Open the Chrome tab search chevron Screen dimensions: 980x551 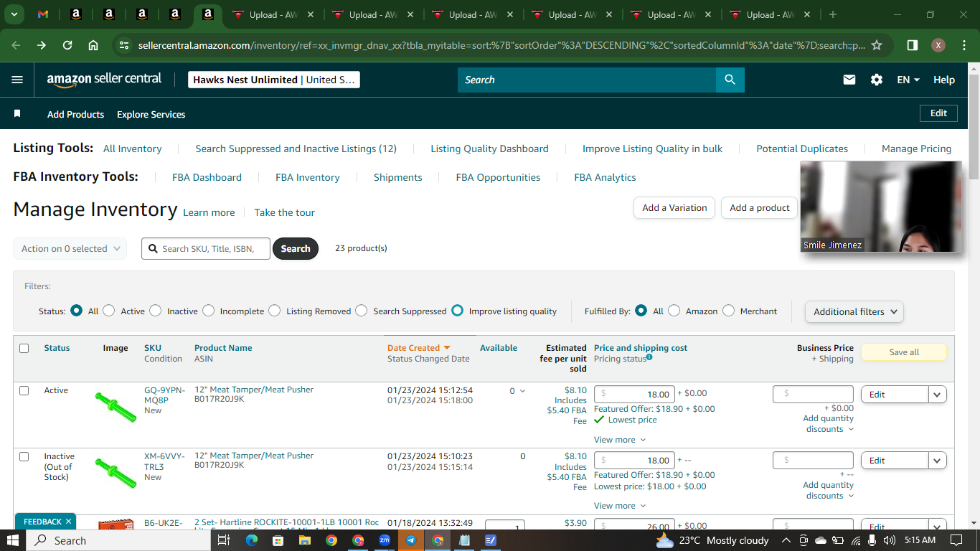click(x=14, y=14)
